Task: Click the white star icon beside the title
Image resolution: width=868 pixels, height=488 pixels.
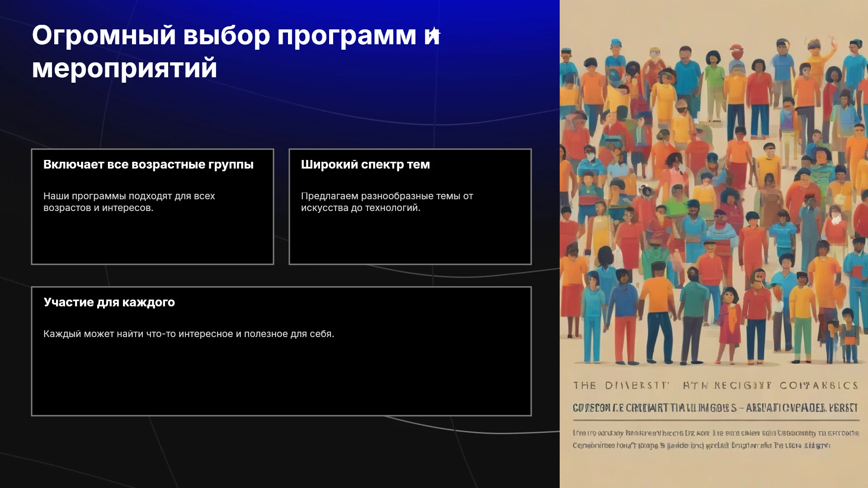Action: pyautogui.click(x=434, y=33)
